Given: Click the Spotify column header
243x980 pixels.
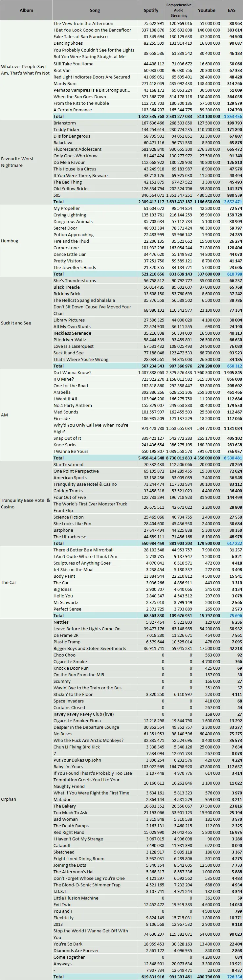Looking at the screenshot, I should tap(151, 10).
